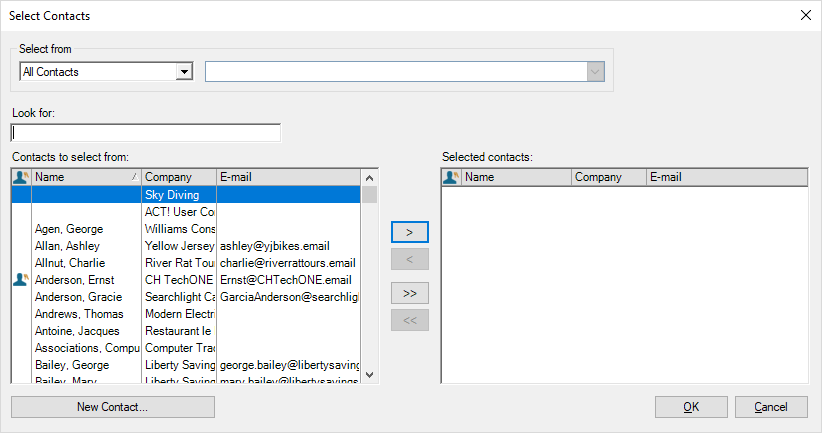
Task: Click person icon beside Anderson, Ernst
Action: (21, 280)
